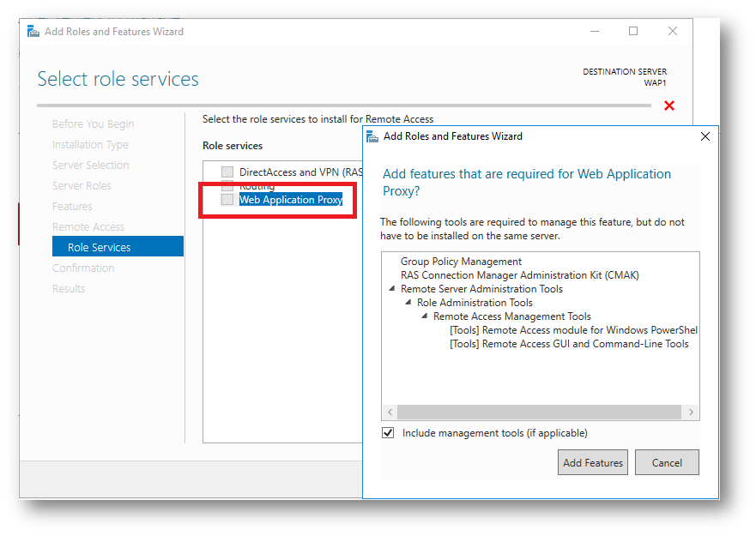Collapse the Remote Access Management Tools node
This screenshot has width=756, height=536.
pos(425,316)
